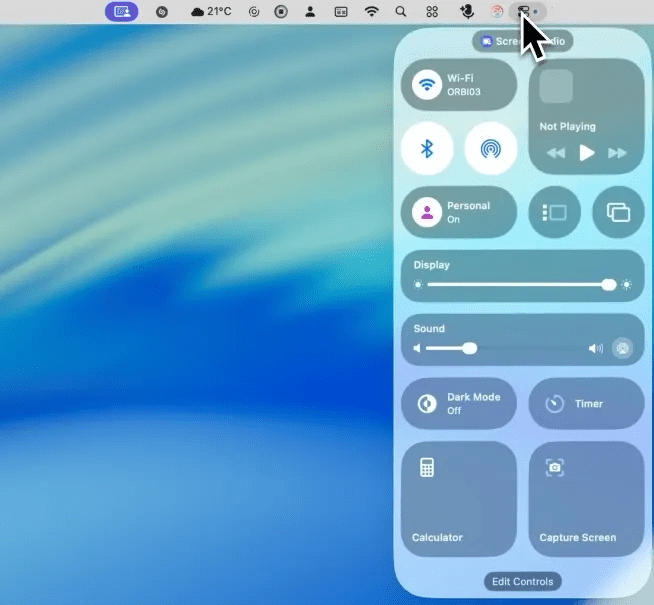Click the Capture Screen tile
The image size is (654, 605).
(x=586, y=498)
